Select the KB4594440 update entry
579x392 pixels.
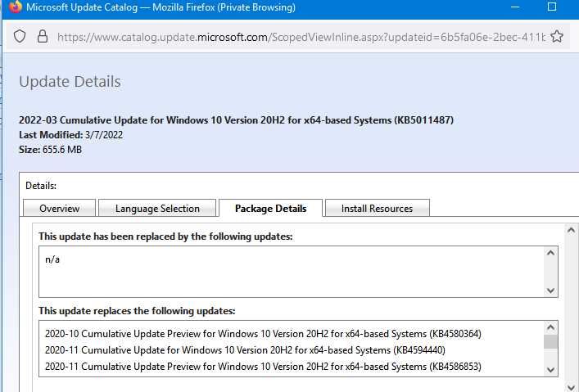coord(245,350)
